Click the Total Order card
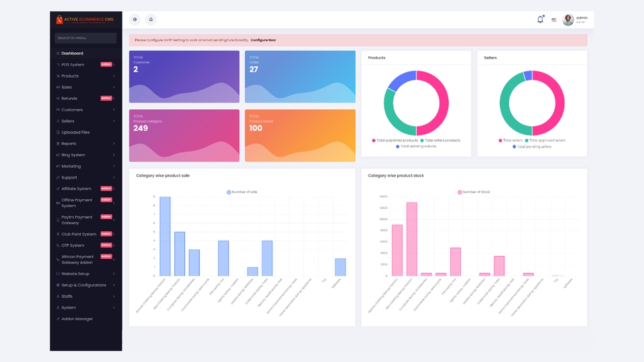Viewport: 644px width, 362px height. pos(301,76)
